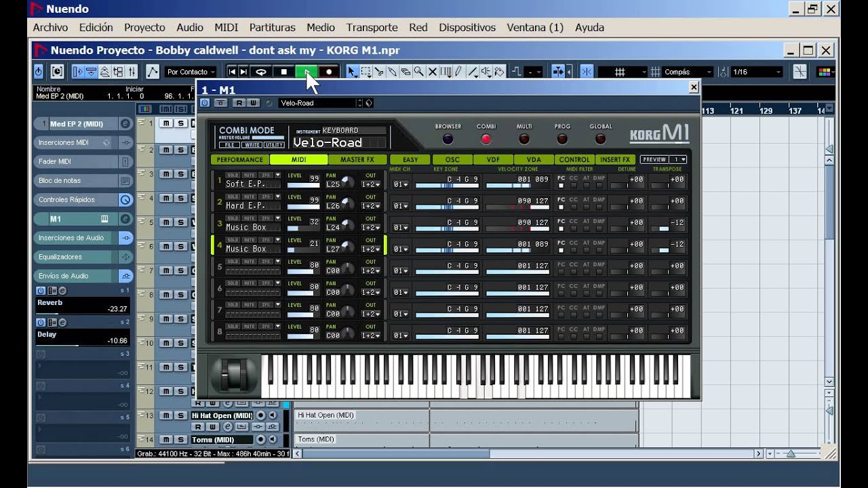Screen dimensions: 868x488
Task: Open OUT 1+2 dropdown for Soft E.P.
Action: [370, 184]
